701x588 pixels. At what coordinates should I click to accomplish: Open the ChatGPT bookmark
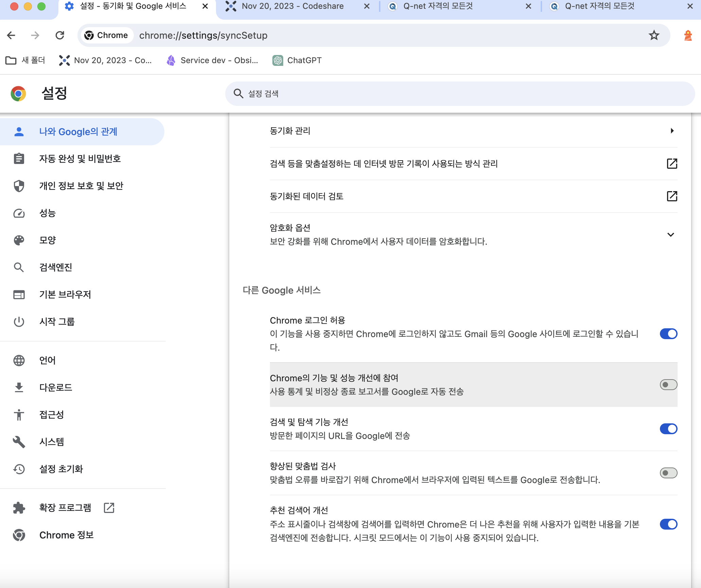[x=297, y=60]
